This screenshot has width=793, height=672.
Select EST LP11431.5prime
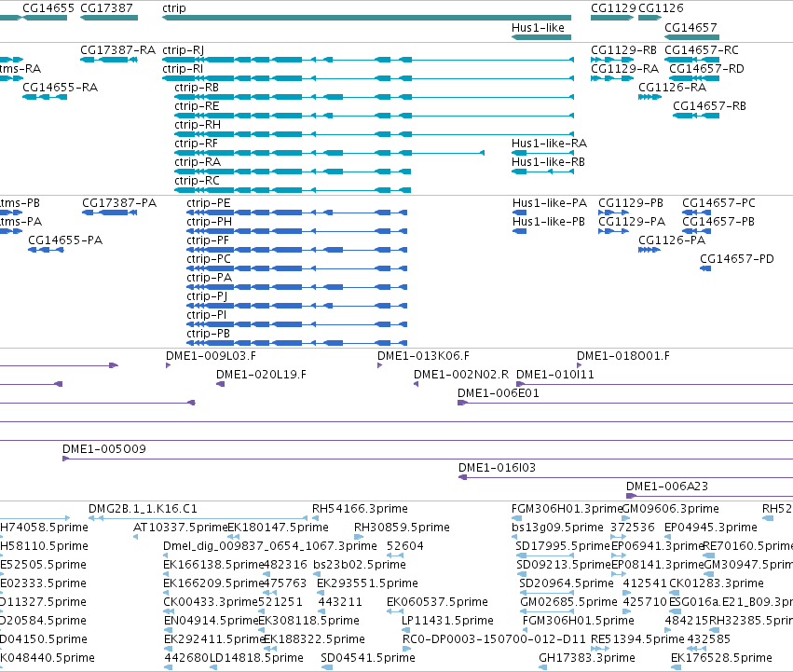point(447,621)
